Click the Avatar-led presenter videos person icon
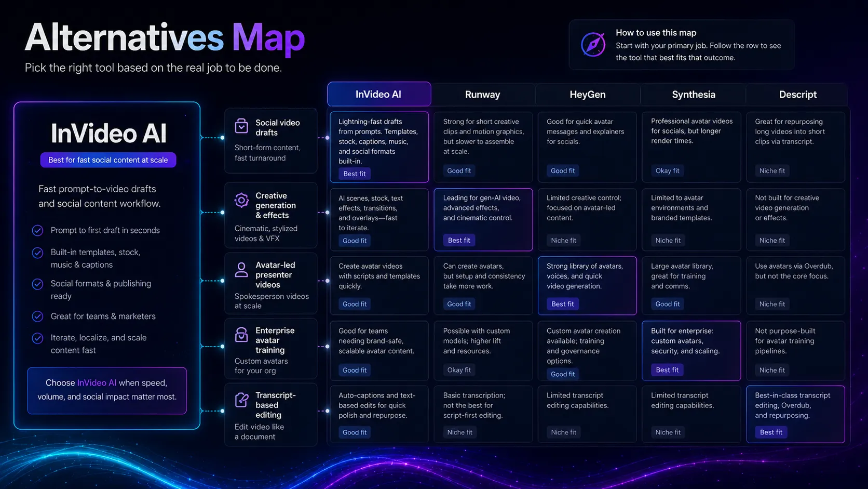Viewport: 868px width, 489px height. click(x=241, y=269)
